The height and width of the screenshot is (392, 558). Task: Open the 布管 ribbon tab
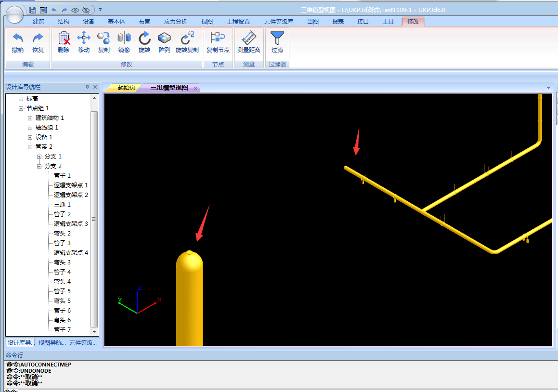(144, 22)
